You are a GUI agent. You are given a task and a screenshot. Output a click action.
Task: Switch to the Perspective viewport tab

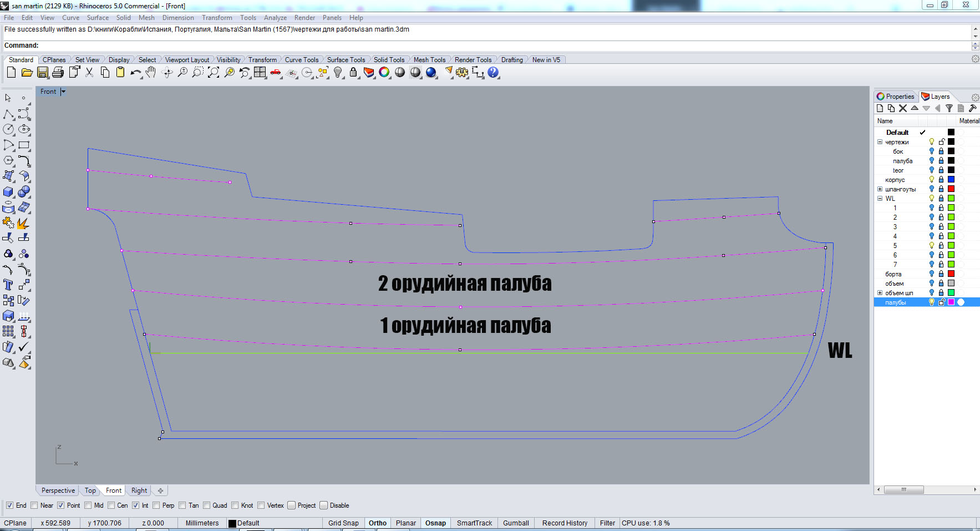tap(58, 490)
